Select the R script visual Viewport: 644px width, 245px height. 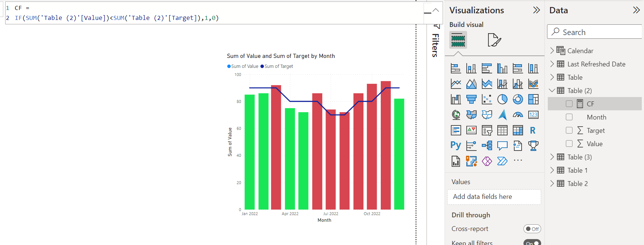point(533,130)
